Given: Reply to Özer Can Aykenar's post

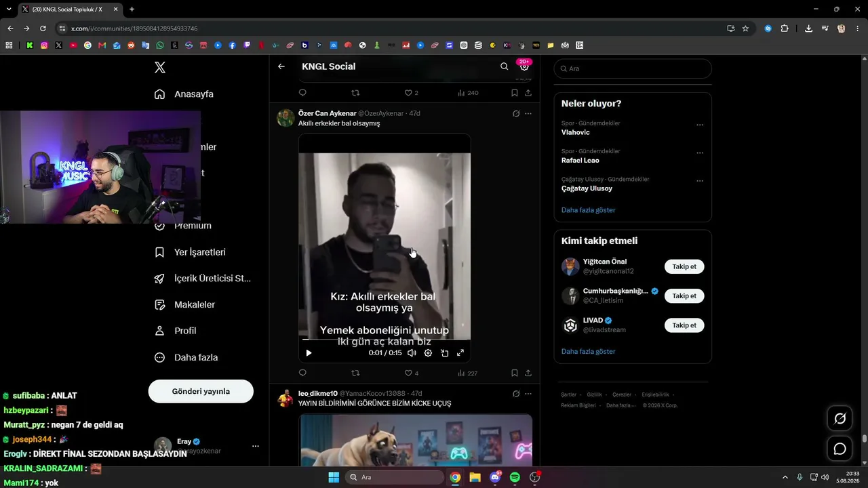Looking at the screenshot, I should 302,373.
